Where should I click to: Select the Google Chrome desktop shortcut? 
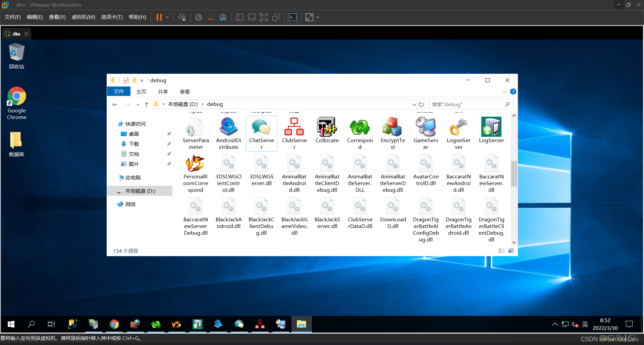click(x=17, y=104)
